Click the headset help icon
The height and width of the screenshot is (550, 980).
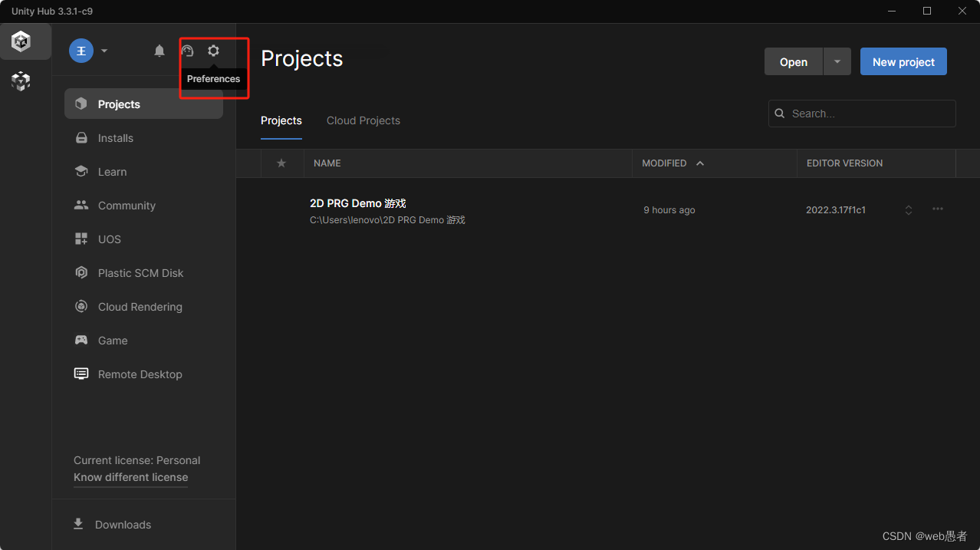188,51
